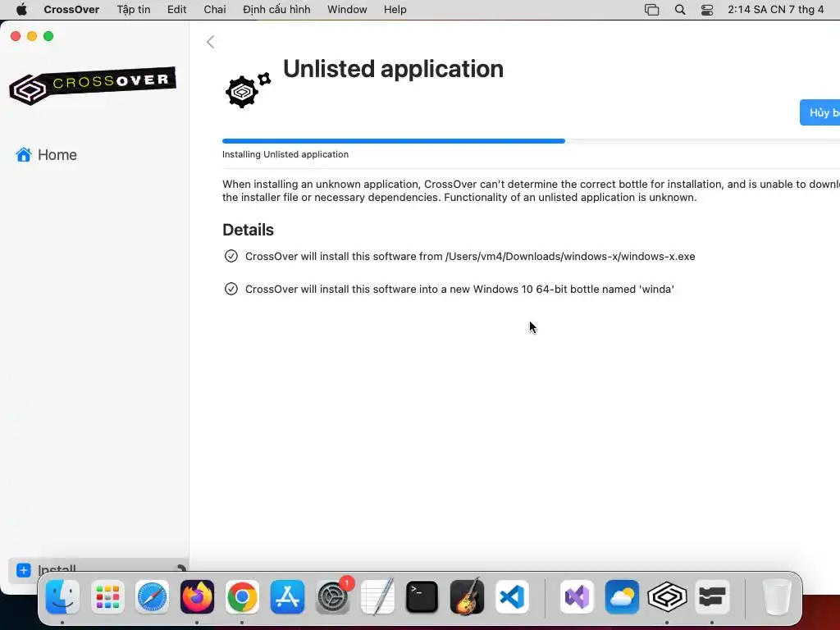Close the CrossOver window

point(16,36)
